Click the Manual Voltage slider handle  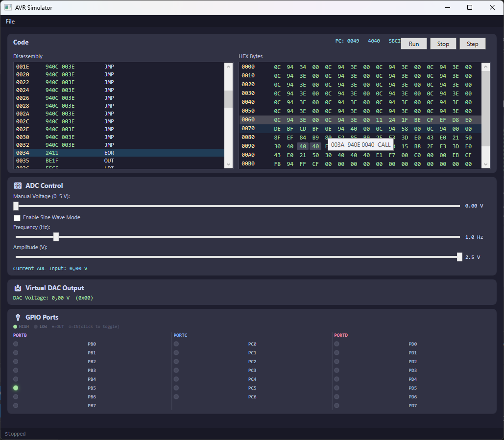pos(16,206)
